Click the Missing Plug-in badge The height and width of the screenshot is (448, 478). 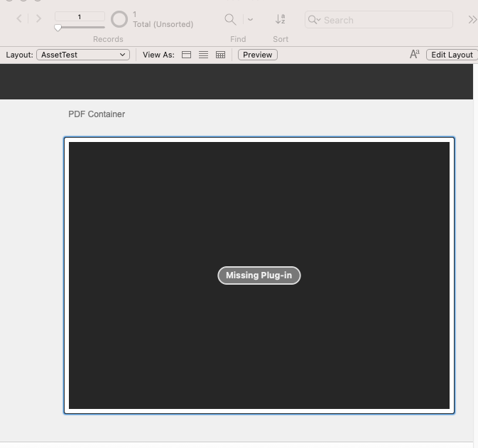(259, 275)
